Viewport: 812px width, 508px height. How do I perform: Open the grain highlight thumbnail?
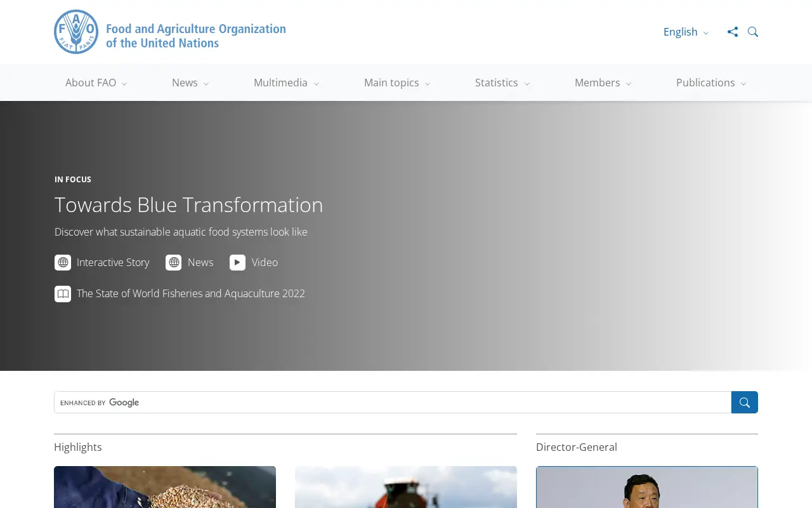click(165, 487)
